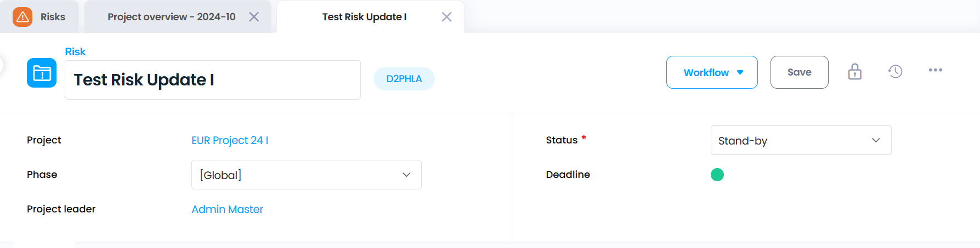The height and width of the screenshot is (248, 980).
Task: Close the Test Risk Update I tab
Action: tap(446, 17)
